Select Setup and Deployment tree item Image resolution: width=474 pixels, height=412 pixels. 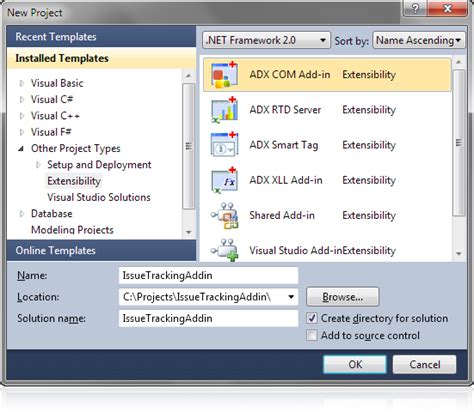coord(99,165)
